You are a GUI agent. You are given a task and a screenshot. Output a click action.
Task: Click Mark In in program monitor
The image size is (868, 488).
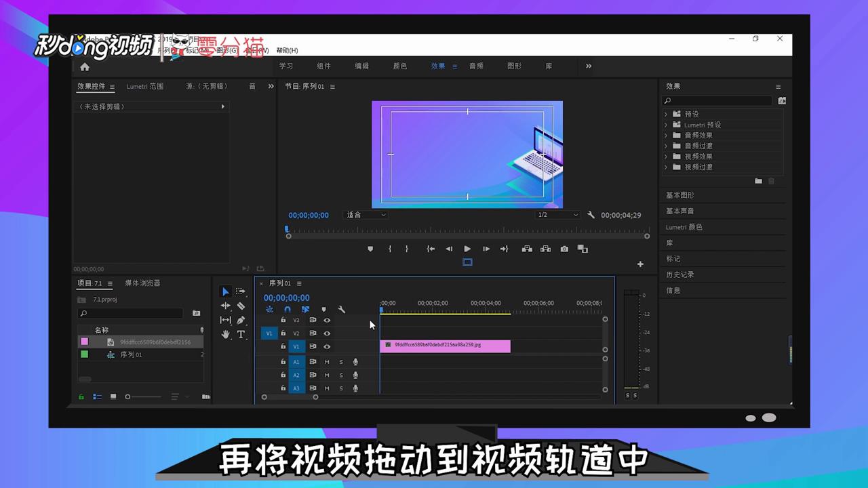[x=390, y=249]
